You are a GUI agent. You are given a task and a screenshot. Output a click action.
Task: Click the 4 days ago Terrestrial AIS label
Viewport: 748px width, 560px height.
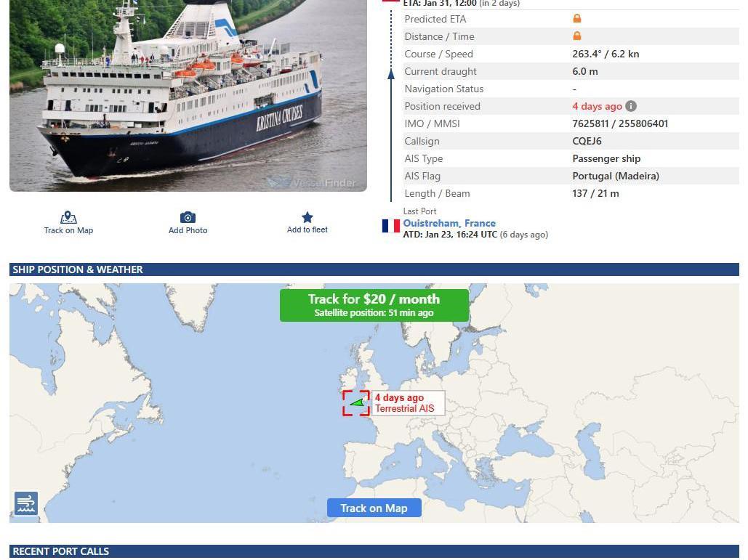pos(408,403)
